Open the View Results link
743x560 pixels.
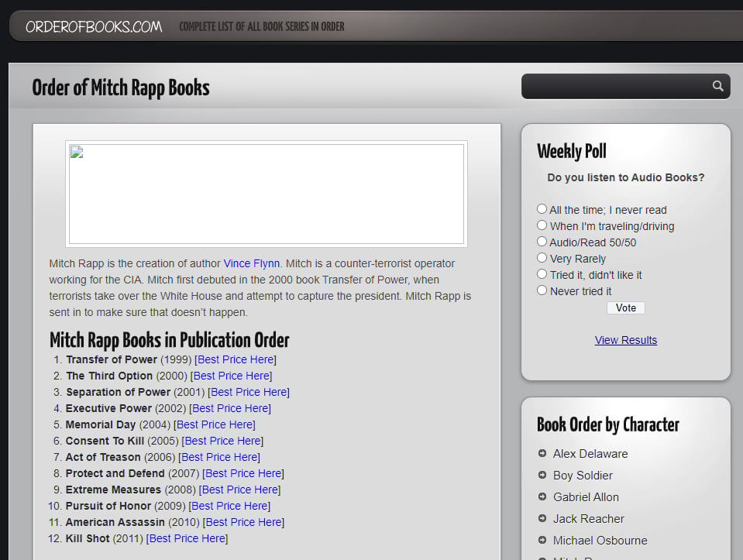click(625, 340)
